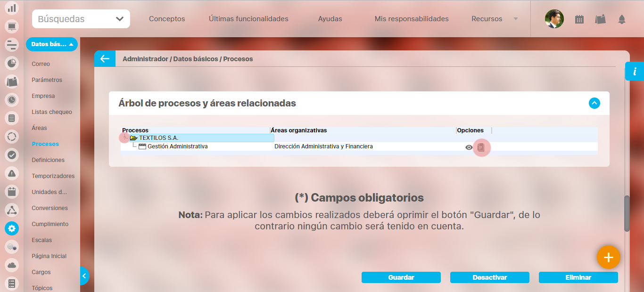Open the pie chart module icon
This screenshot has width=644, height=292.
[x=12, y=63]
